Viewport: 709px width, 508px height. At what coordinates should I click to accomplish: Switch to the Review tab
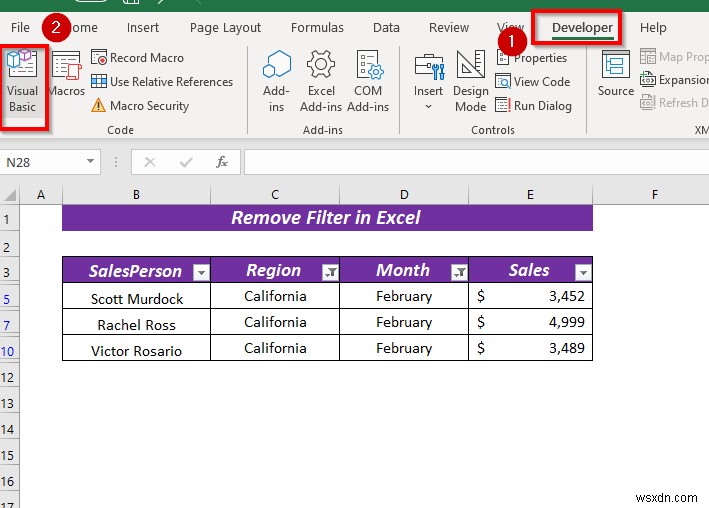click(449, 28)
